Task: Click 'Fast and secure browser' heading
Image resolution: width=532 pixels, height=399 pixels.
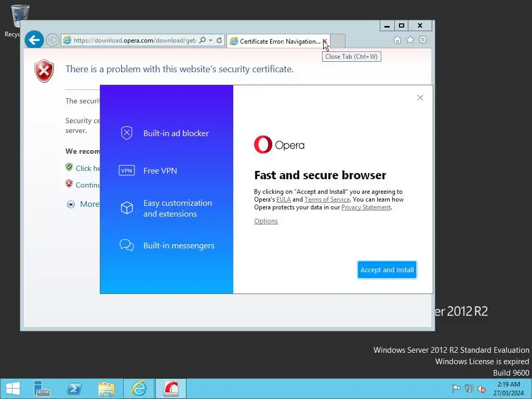Action: click(320, 175)
